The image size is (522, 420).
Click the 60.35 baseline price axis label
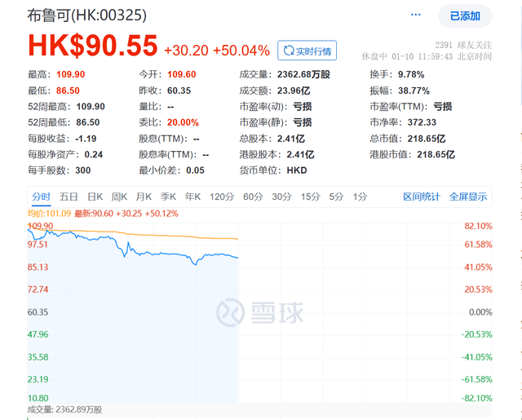pos(38,312)
